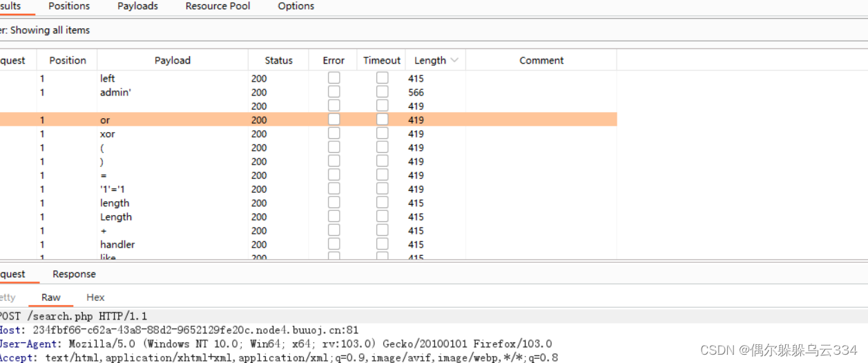This screenshot has width=868, height=363.
Task: Tick the Timeout checkbox in the 'handler' row
Action: [x=382, y=244]
